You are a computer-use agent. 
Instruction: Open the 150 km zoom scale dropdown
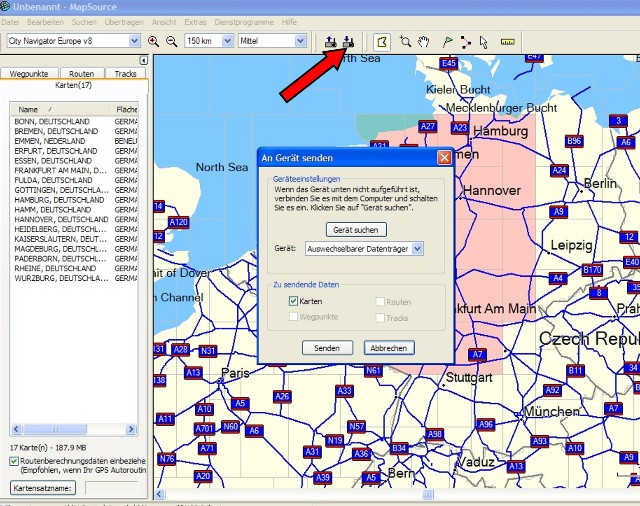(x=228, y=41)
